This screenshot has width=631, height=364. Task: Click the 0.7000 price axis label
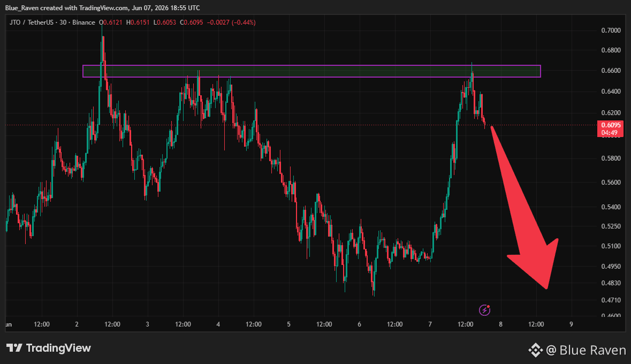[611, 31]
